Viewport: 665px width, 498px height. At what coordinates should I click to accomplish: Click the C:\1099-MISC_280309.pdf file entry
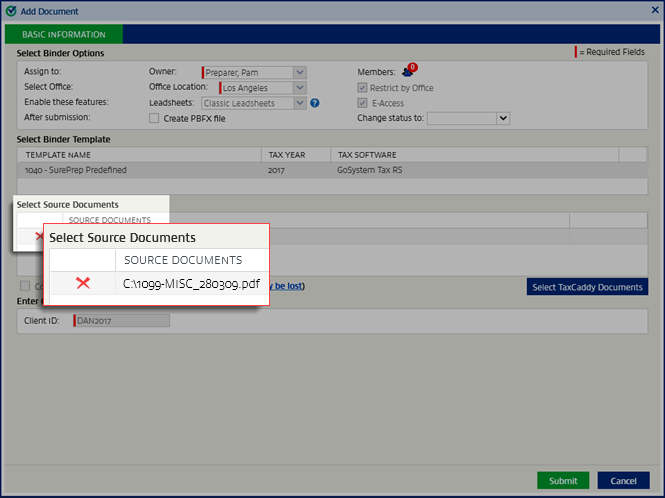[x=191, y=284]
